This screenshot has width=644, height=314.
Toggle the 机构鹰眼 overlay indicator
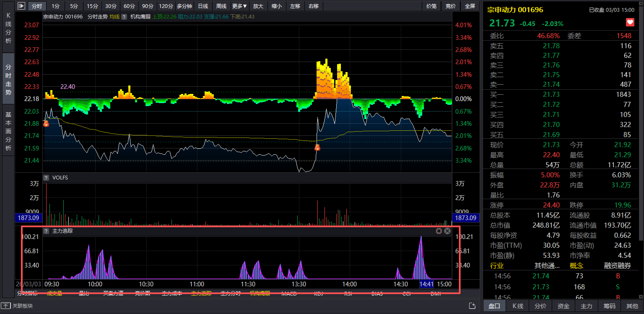140,17
